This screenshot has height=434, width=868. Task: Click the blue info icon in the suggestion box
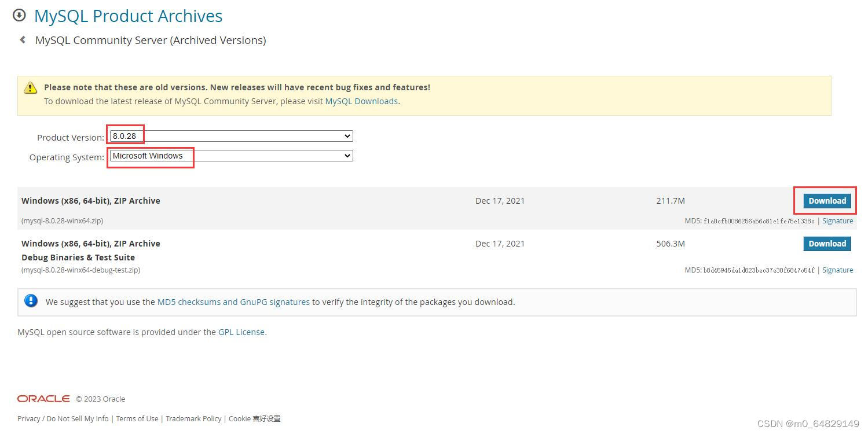pyautogui.click(x=31, y=301)
